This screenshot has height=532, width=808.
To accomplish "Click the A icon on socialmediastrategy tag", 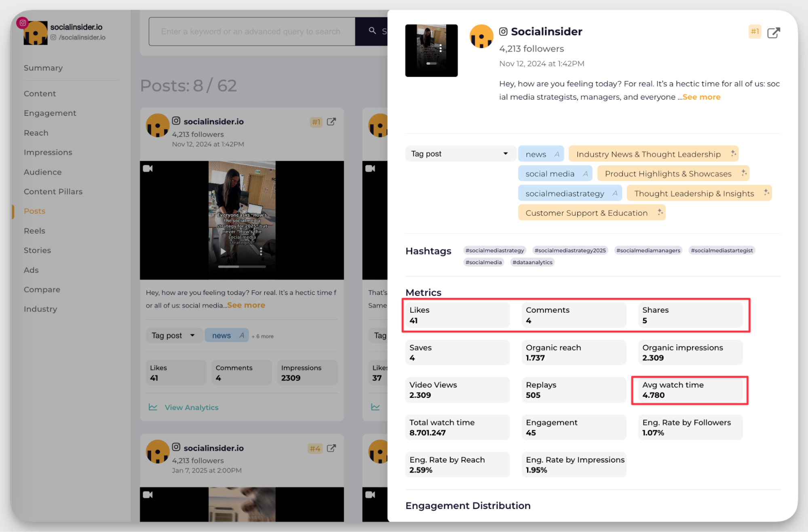I will tap(615, 193).
